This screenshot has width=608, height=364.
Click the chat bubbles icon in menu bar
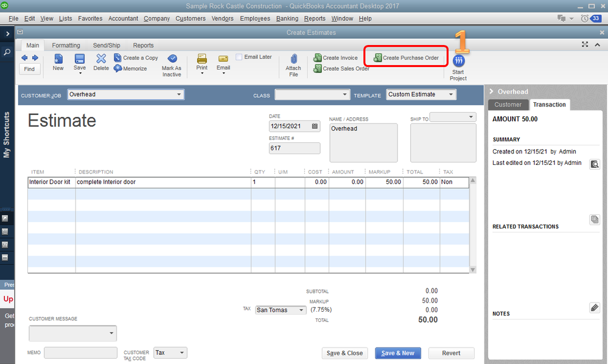click(561, 18)
